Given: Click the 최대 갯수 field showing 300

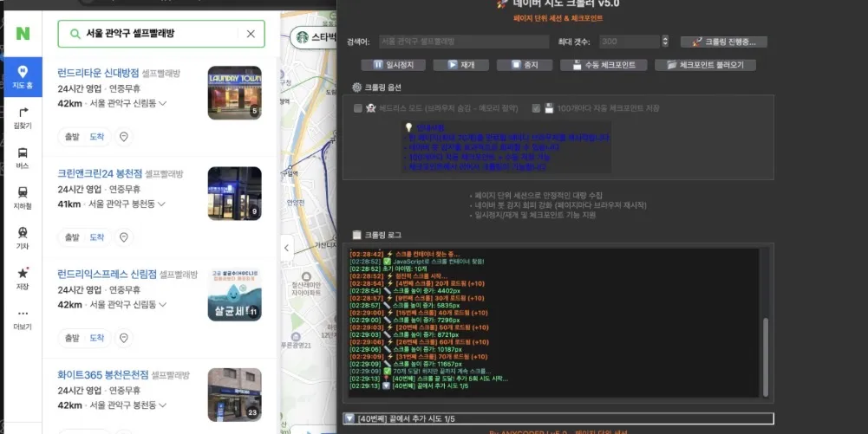Looking at the screenshot, I should tap(630, 42).
